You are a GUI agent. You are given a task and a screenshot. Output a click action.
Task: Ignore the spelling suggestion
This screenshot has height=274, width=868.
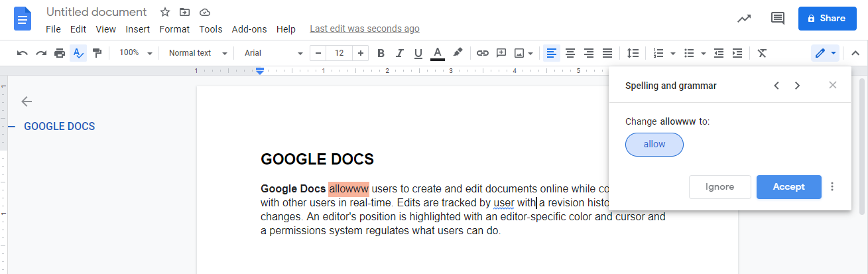coord(720,187)
